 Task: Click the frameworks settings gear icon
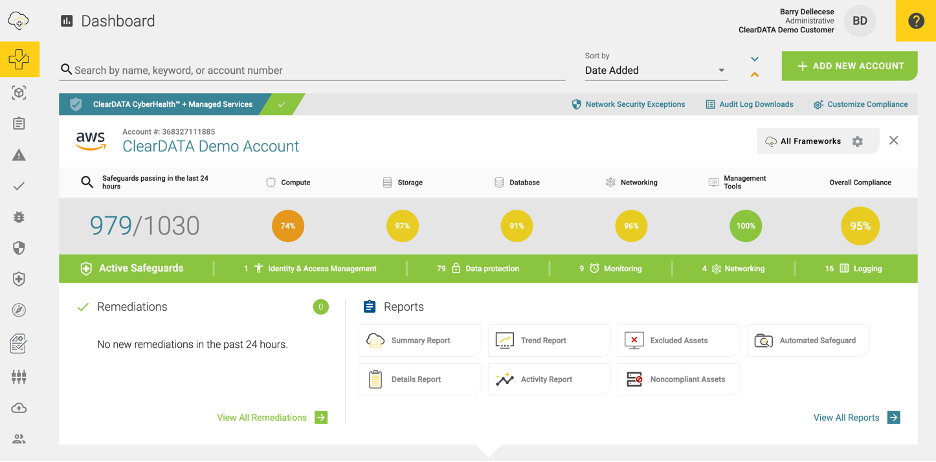click(857, 141)
